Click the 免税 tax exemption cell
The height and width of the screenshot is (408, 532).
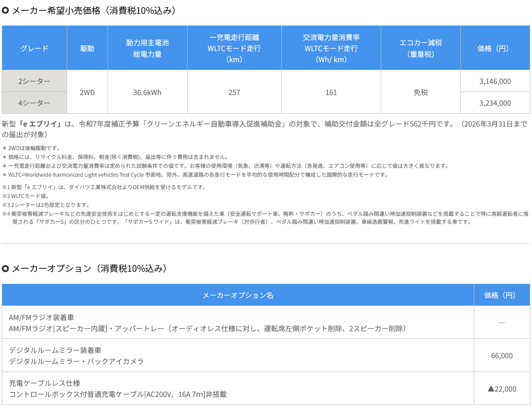tap(420, 92)
